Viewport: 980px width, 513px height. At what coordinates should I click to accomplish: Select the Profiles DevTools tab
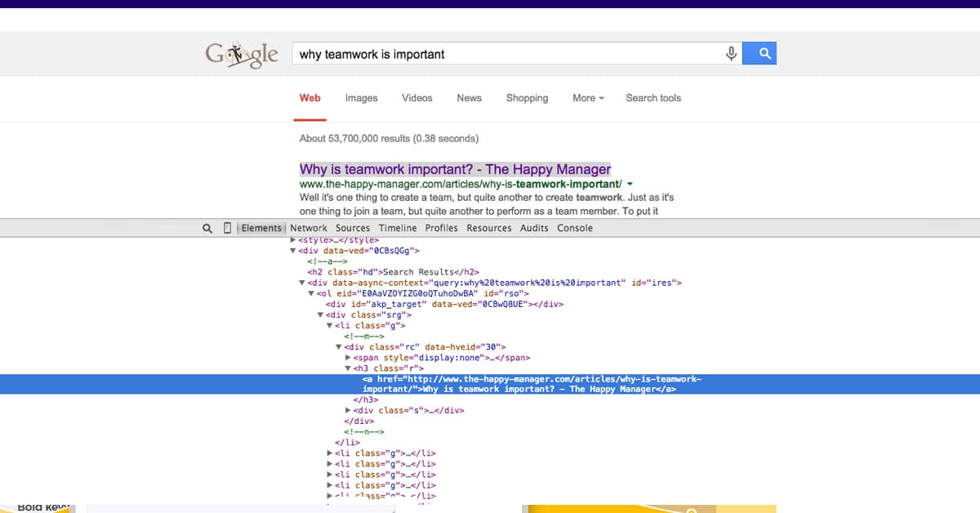pyautogui.click(x=442, y=228)
